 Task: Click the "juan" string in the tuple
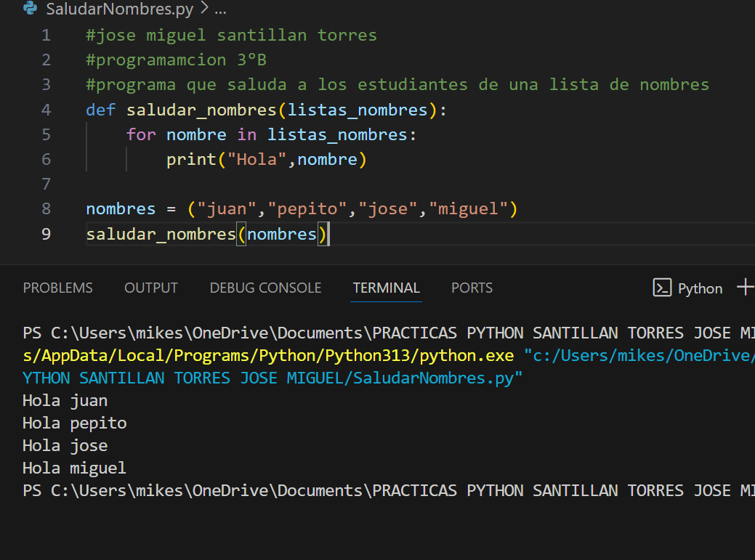pos(226,208)
